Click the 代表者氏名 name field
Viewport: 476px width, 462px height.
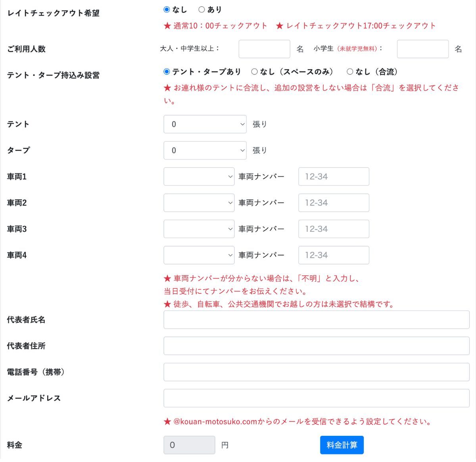click(x=316, y=320)
